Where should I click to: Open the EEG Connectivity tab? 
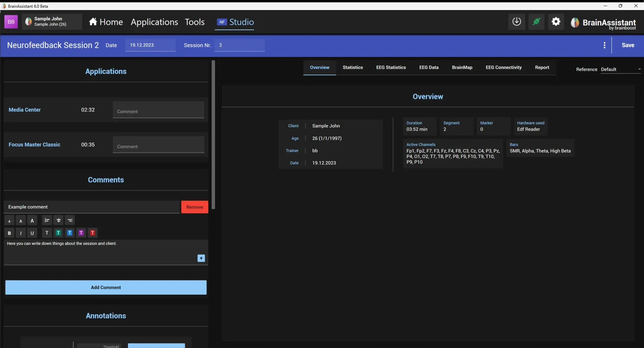point(503,67)
